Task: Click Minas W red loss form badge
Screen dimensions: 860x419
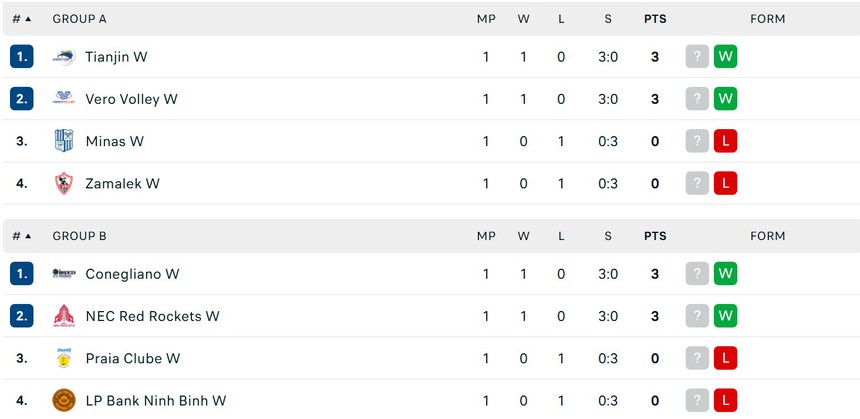Action: coord(726,141)
